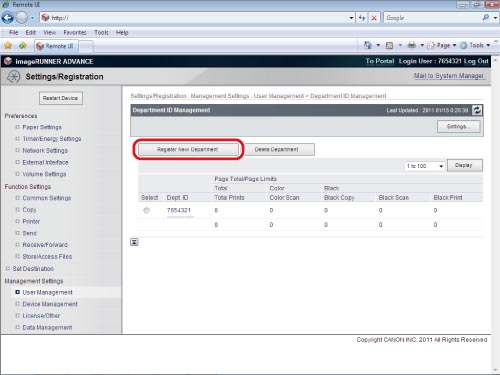Viewport: 500px width, 375px height.
Task: Open External Interface settings
Action: point(45,162)
